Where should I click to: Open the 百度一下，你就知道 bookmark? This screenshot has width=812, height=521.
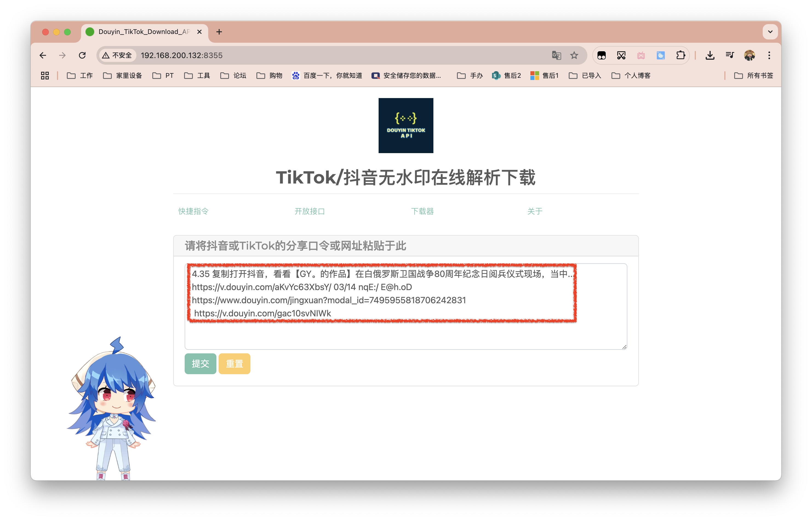(x=327, y=75)
